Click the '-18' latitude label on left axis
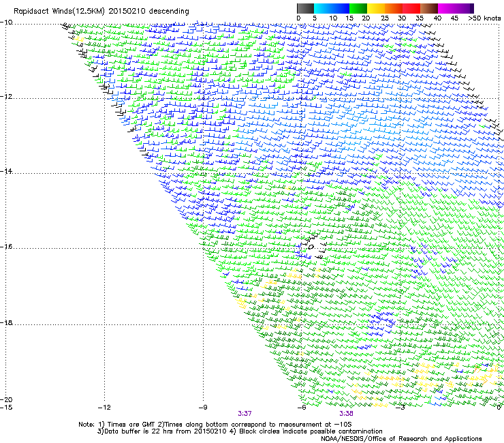The width and height of the screenshot is (504, 443). 6,322
